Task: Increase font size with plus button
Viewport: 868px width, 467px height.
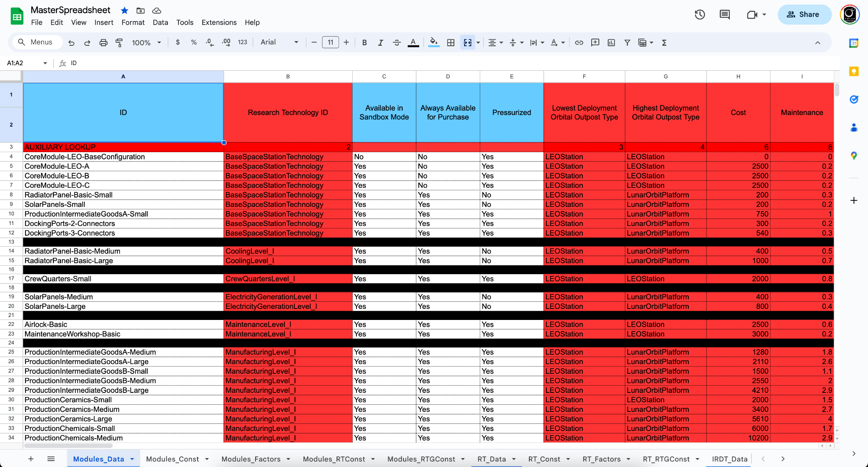Action: pos(346,42)
